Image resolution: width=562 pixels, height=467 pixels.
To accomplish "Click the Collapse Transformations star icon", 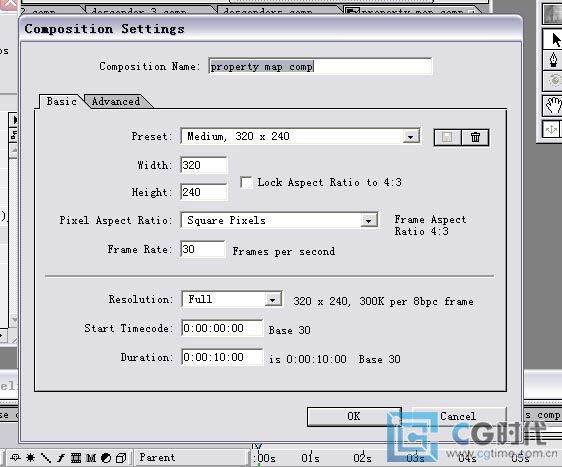I will click(x=30, y=458).
